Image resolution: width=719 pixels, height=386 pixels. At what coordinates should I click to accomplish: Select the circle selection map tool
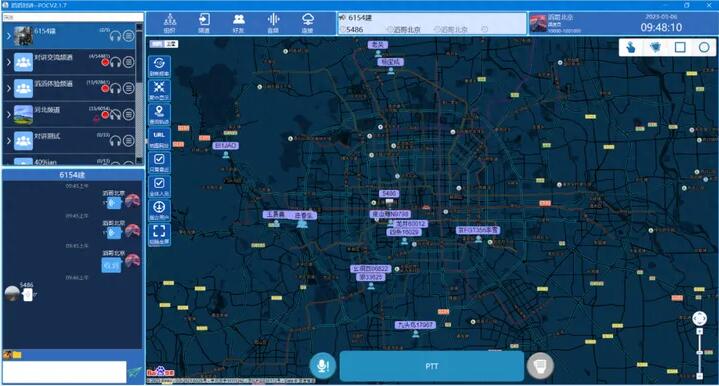click(x=704, y=47)
